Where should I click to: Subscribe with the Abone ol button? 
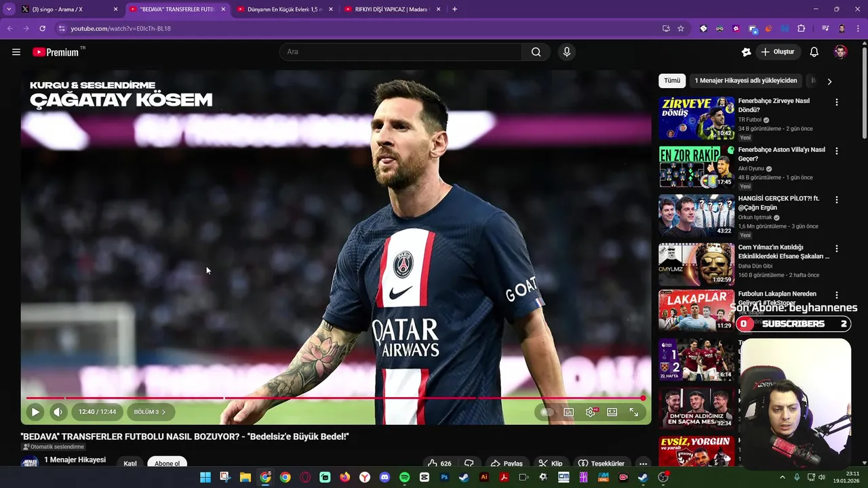[167, 464]
